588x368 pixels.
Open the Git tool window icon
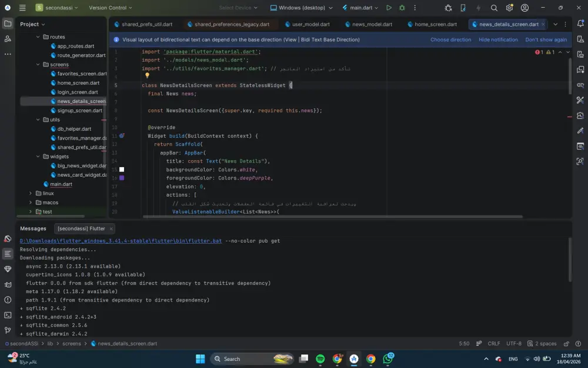[x=8, y=330]
